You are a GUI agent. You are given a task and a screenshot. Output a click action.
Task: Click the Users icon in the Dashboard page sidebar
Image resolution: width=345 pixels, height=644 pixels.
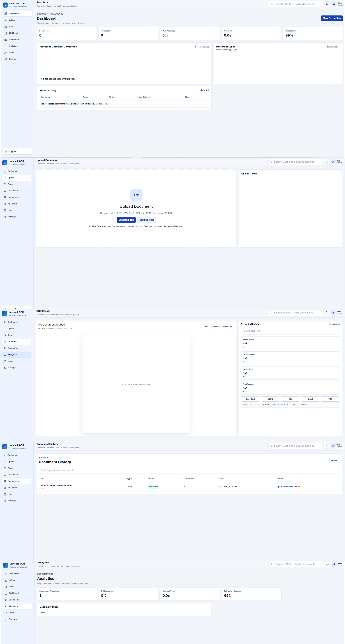[x=6, y=53]
